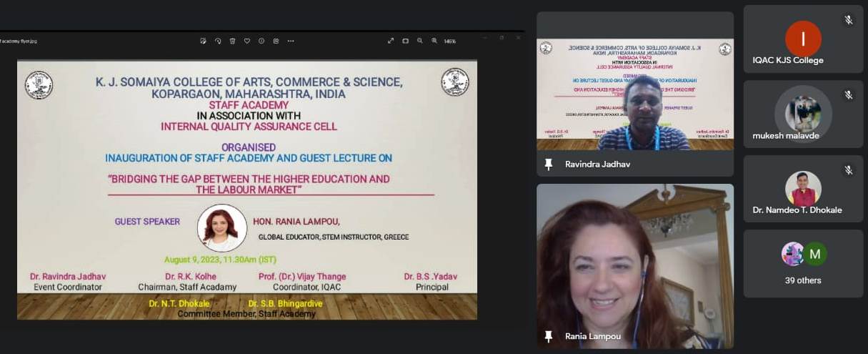Show file info for the flyer image
Screen dimensions: 868x354
pos(261,41)
